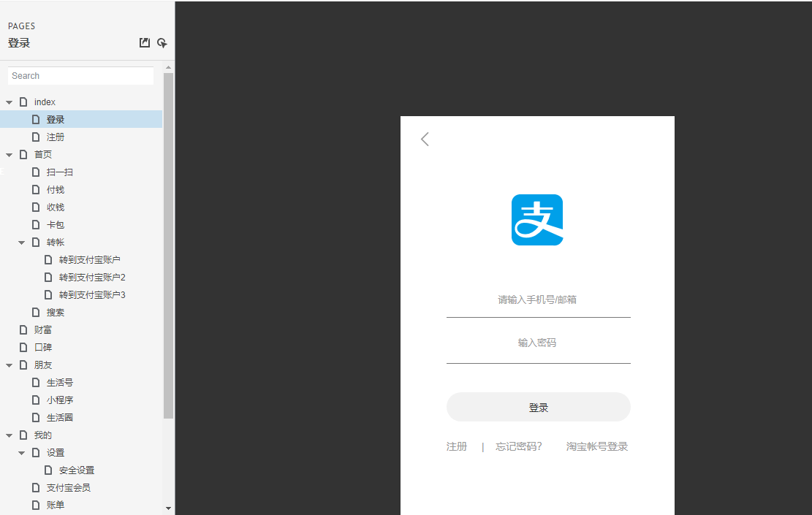Focus the 输入密码 password field
Screen dimensions: 812x515
539,343
